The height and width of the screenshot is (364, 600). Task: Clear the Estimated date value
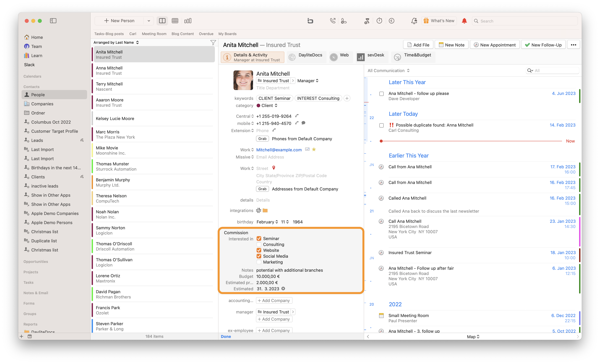click(x=283, y=288)
